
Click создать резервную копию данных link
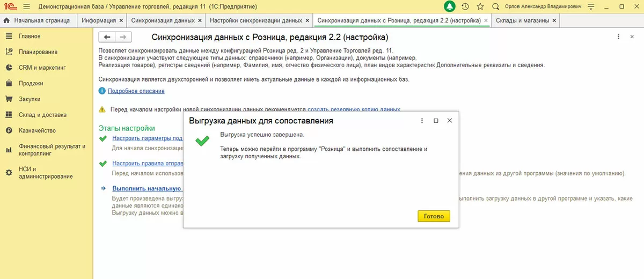pos(354,109)
